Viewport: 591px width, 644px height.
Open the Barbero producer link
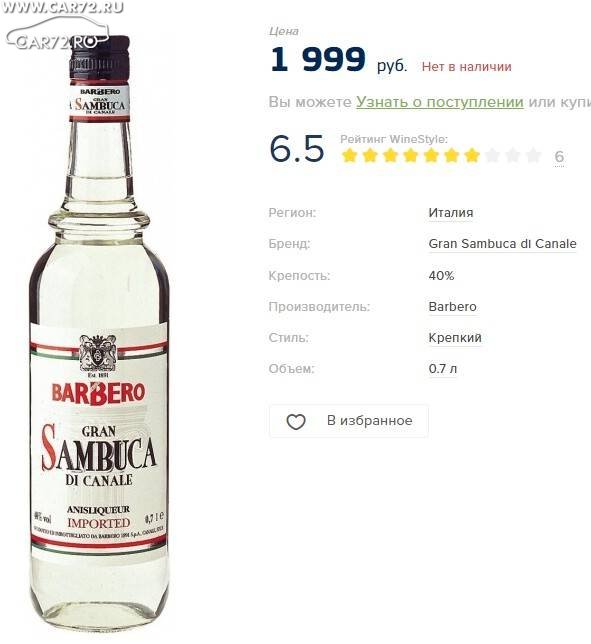(452, 307)
